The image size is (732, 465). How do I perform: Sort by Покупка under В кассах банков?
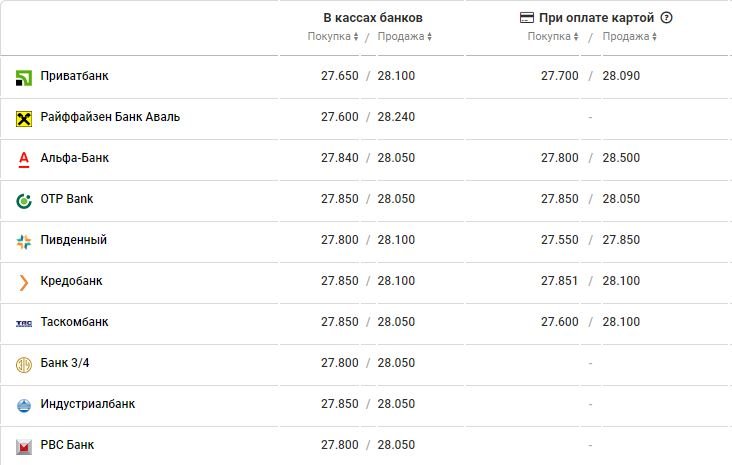[332, 36]
